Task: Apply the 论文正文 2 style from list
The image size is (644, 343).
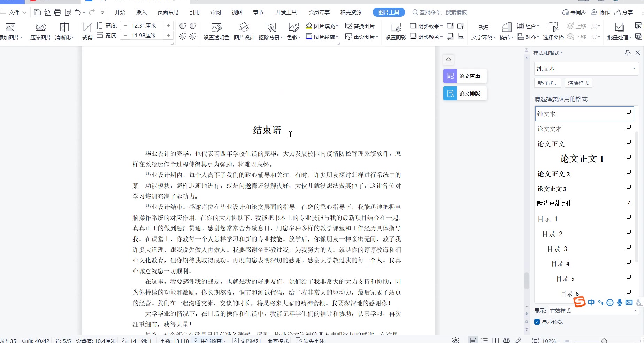Action: [554, 174]
